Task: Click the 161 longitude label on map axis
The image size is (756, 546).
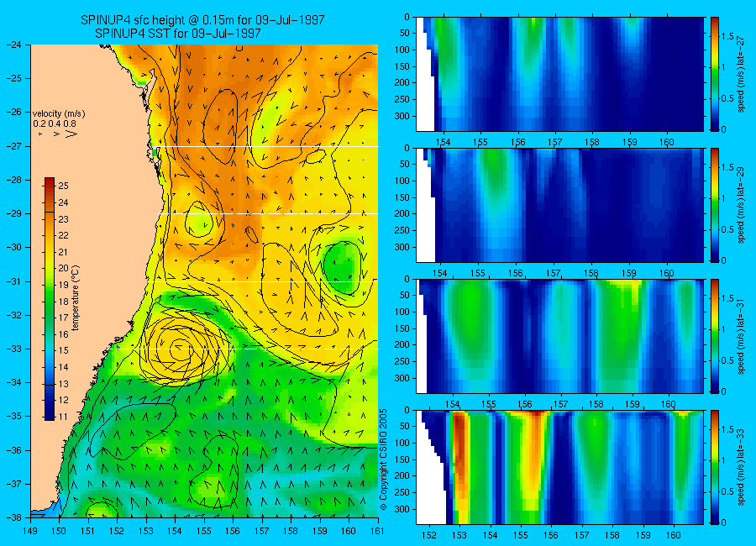Action: (x=377, y=531)
